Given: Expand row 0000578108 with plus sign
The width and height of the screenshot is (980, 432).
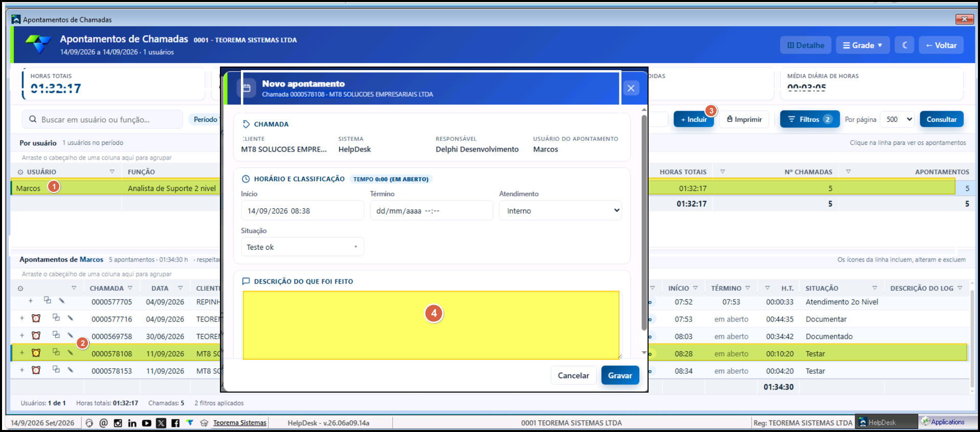Looking at the screenshot, I should pyautogui.click(x=22, y=353).
